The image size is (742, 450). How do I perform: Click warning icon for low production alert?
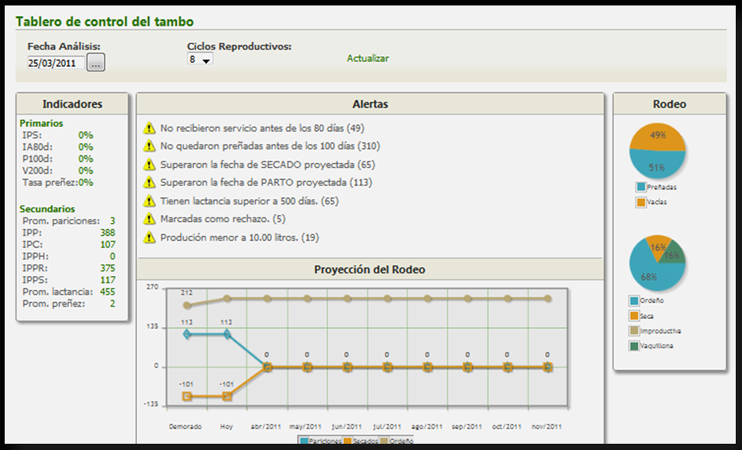(x=149, y=237)
